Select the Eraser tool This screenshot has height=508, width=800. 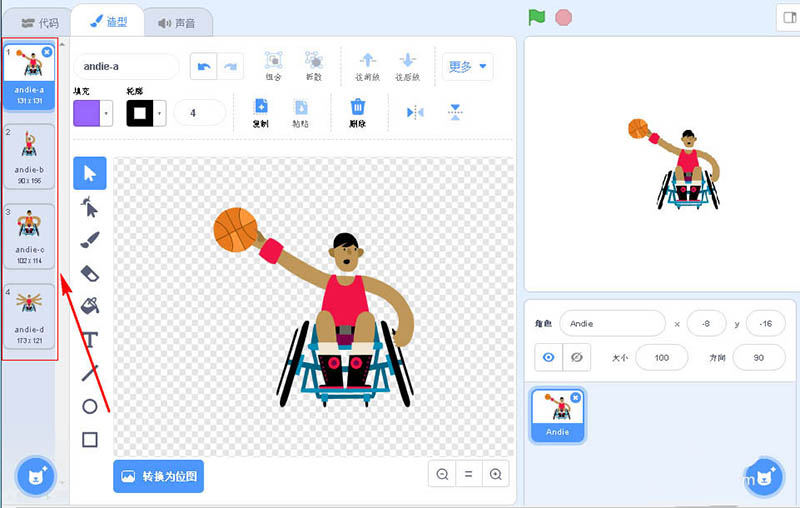tap(90, 273)
